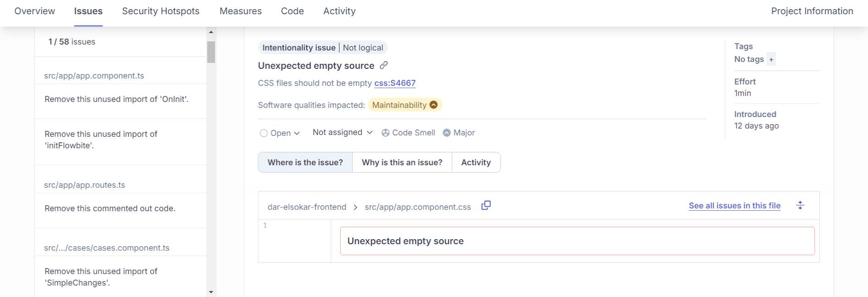Click the Code Smell type icon
Screen dimensions: 868x297
tap(386, 133)
